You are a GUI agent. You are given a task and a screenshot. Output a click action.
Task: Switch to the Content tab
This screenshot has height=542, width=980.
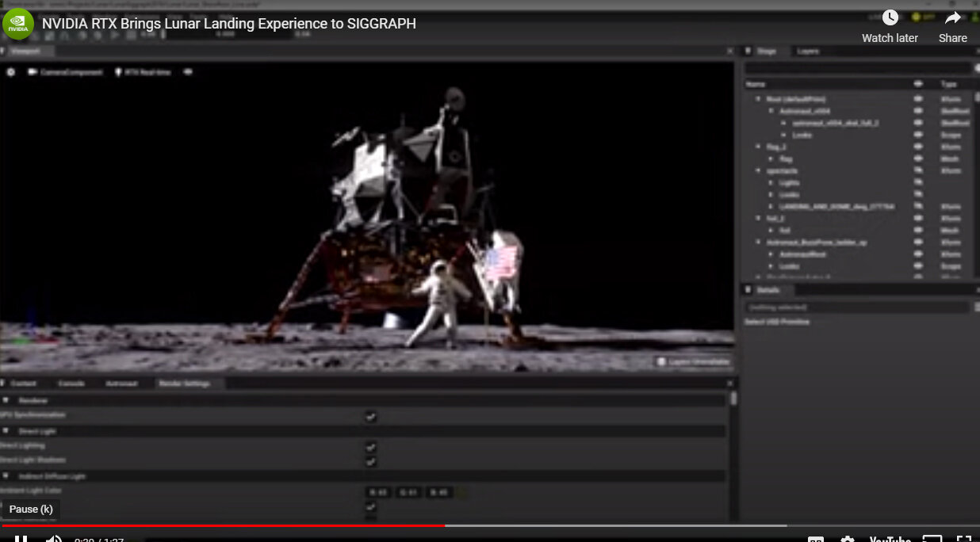[x=23, y=384]
